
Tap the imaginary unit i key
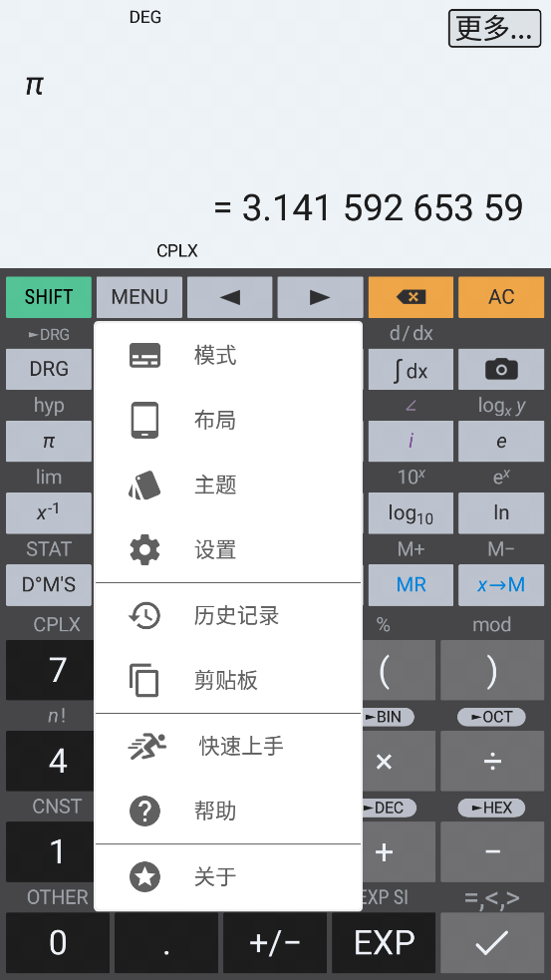(x=412, y=442)
